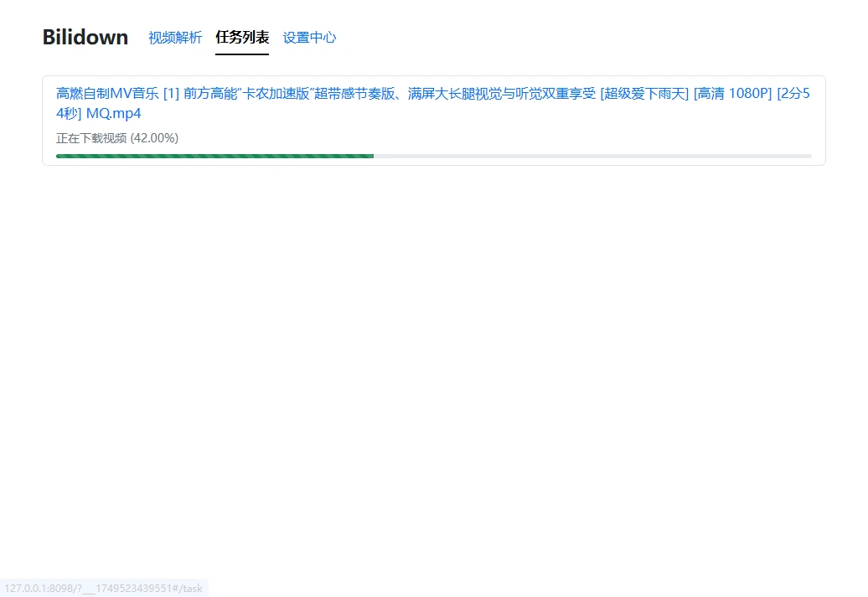The image size is (868, 597).
Task: Click the [1] index in task title
Action: 171,93
